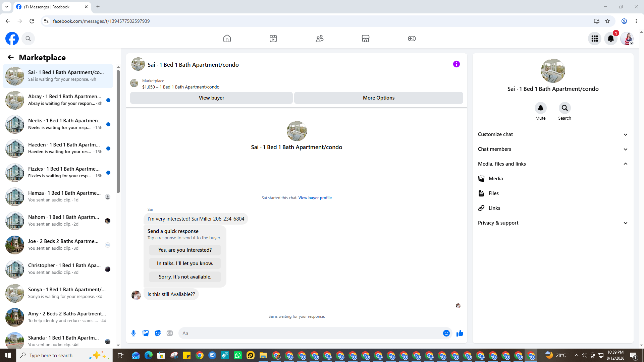Go back from Marketplace inbox
The image size is (644, 362).
point(11,57)
